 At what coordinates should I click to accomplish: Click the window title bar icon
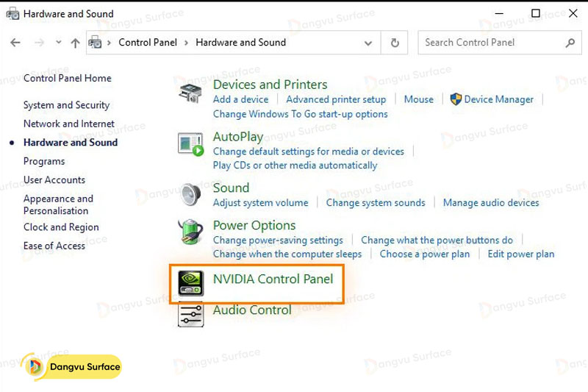(12, 13)
